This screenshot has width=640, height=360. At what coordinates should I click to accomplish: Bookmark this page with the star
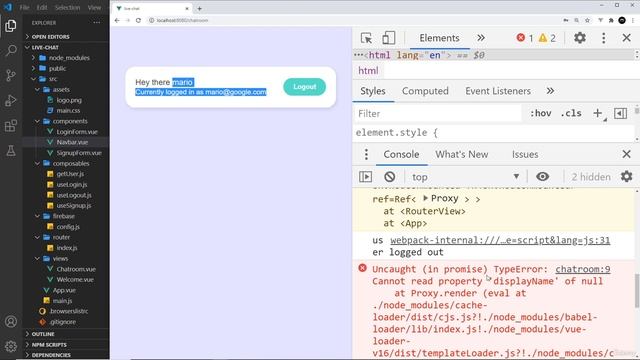pyautogui.click(x=587, y=20)
